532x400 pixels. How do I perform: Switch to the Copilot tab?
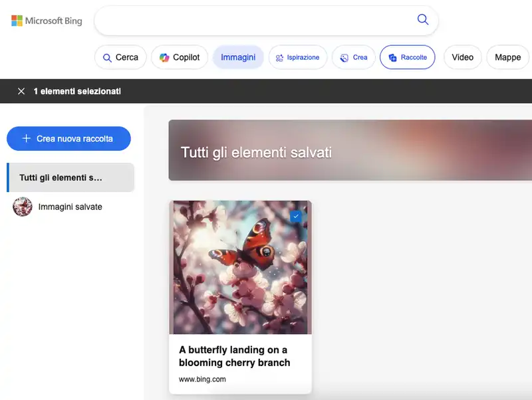coord(180,57)
